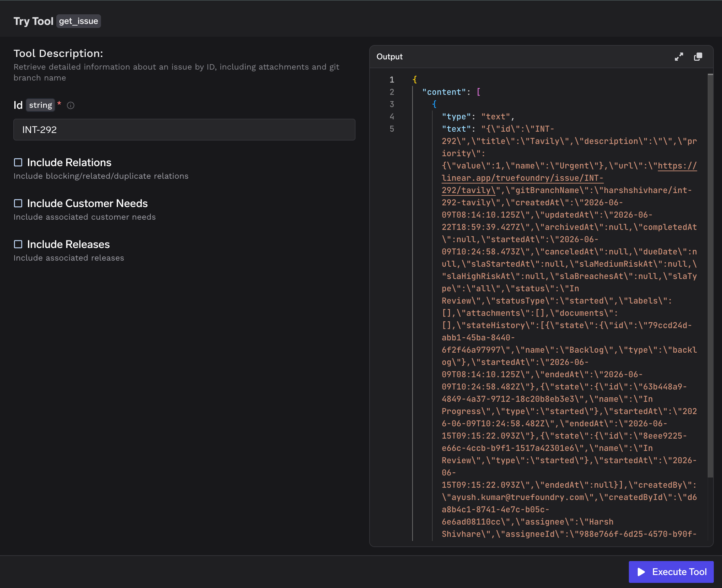Click the Include Relations label text
This screenshot has width=722, height=588.
pos(69,162)
